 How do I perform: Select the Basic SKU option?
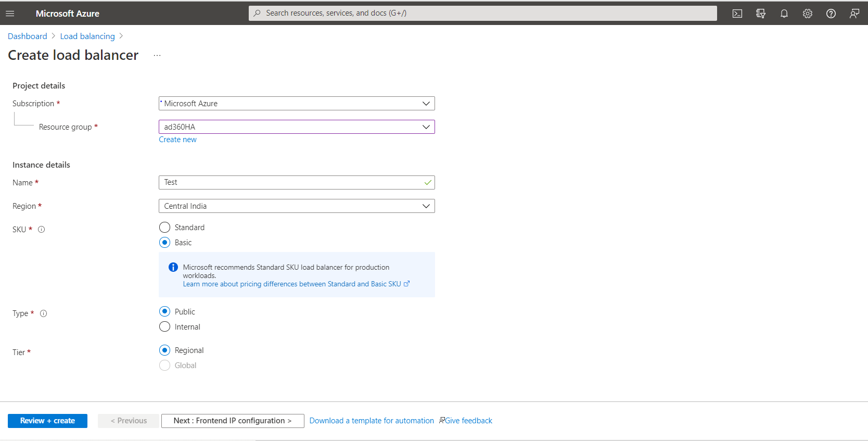coord(165,243)
